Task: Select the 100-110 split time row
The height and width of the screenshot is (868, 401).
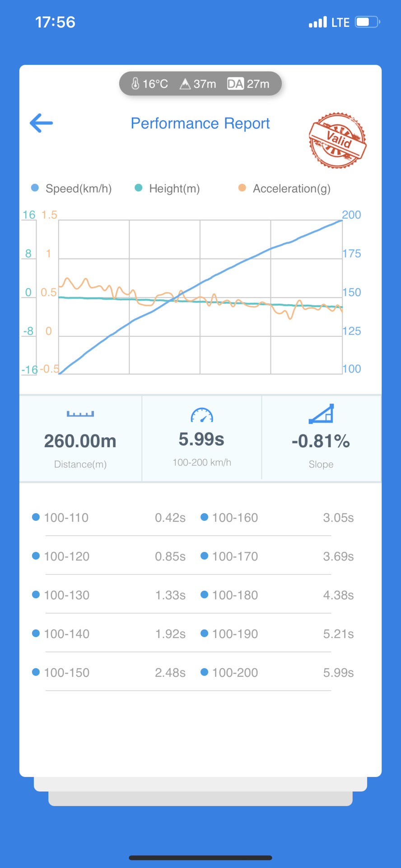Action: [x=109, y=518]
